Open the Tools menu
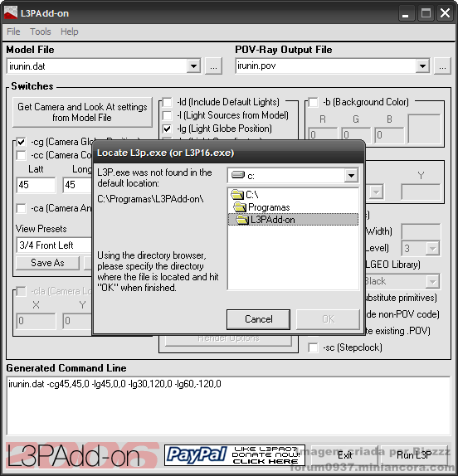The height and width of the screenshot is (476, 458). tap(41, 32)
